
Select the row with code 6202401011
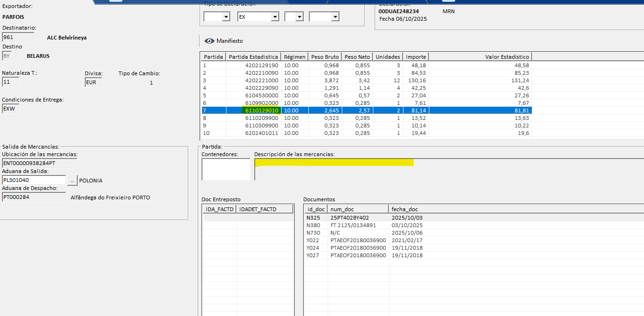pyautogui.click(x=261, y=133)
